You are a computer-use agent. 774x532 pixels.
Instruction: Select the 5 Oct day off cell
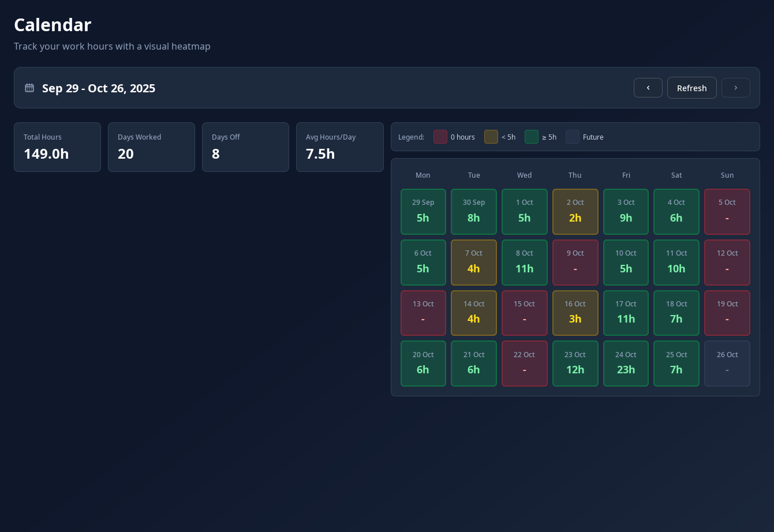click(727, 212)
